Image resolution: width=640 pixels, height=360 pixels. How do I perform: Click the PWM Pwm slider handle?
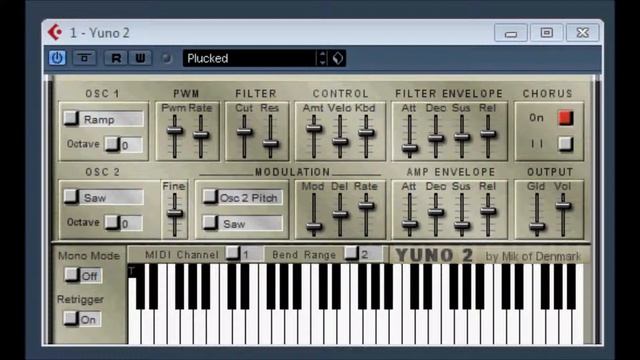pos(175,131)
